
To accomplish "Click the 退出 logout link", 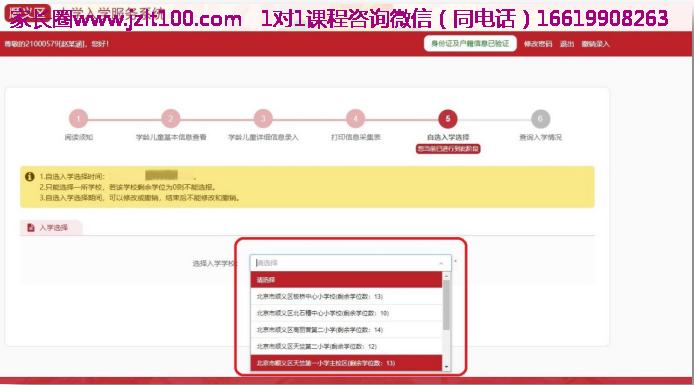I will 567,44.
